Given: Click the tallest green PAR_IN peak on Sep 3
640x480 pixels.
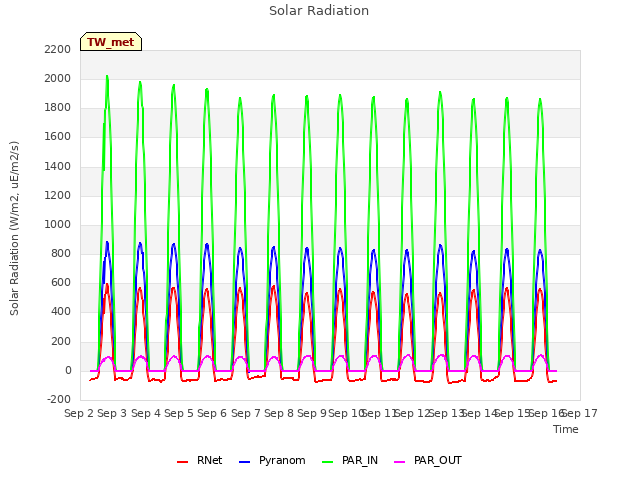Looking at the screenshot, I should 107,76.
